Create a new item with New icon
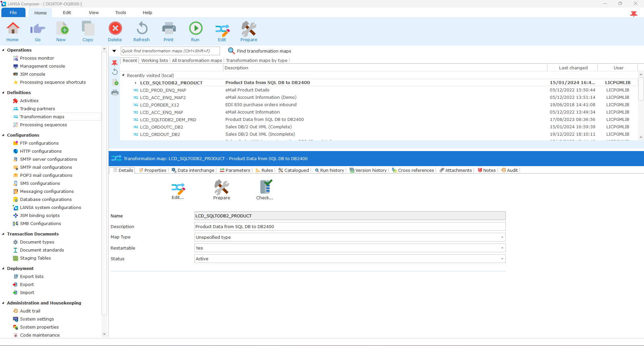 pos(62,28)
